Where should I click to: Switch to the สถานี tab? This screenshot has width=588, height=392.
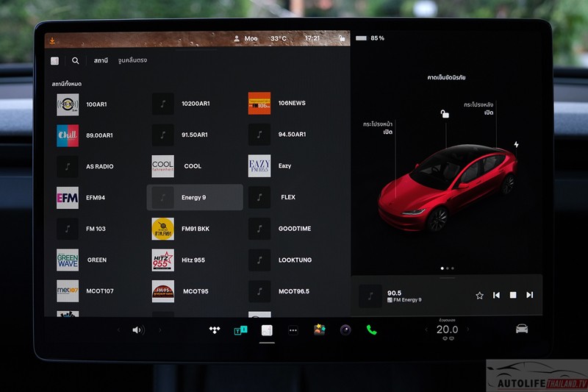tap(101, 60)
